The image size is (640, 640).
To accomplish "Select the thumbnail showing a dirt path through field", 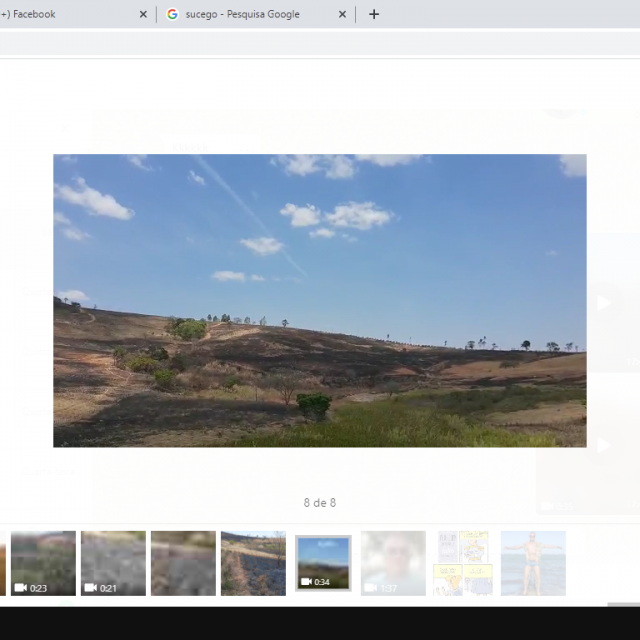I will (253, 563).
